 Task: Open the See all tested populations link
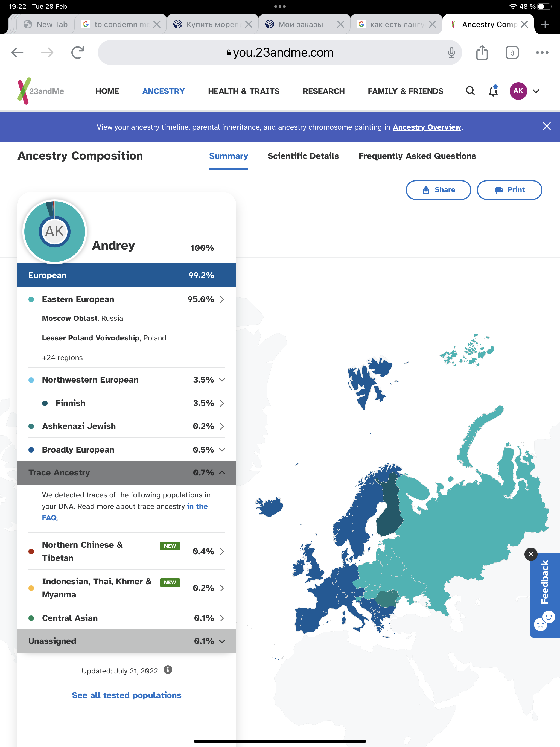coord(127,695)
